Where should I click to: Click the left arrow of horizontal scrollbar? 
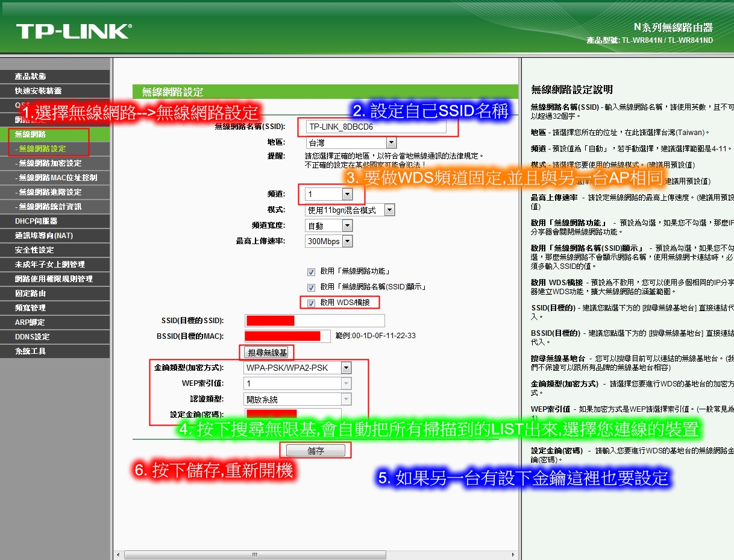click(118, 555)
